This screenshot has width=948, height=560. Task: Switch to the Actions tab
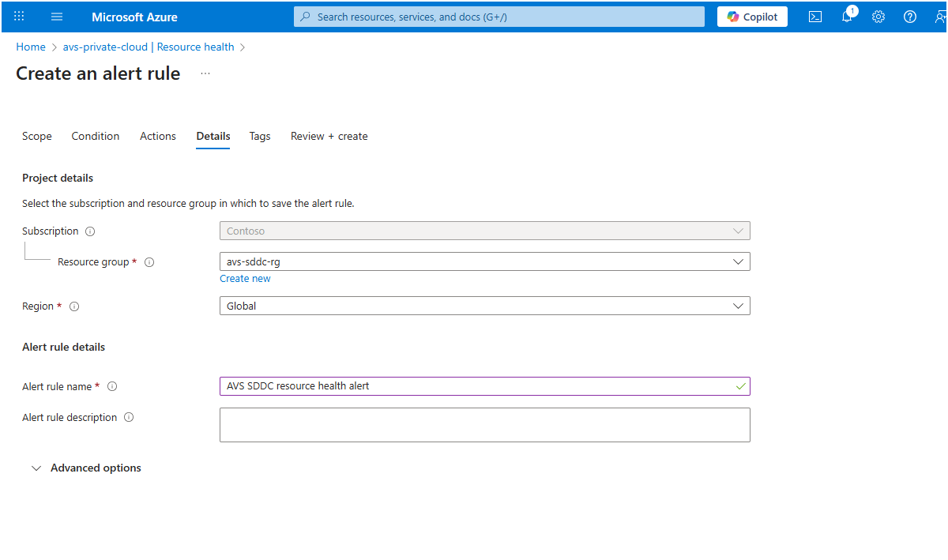pyautogui.click(x=158, y=136)
